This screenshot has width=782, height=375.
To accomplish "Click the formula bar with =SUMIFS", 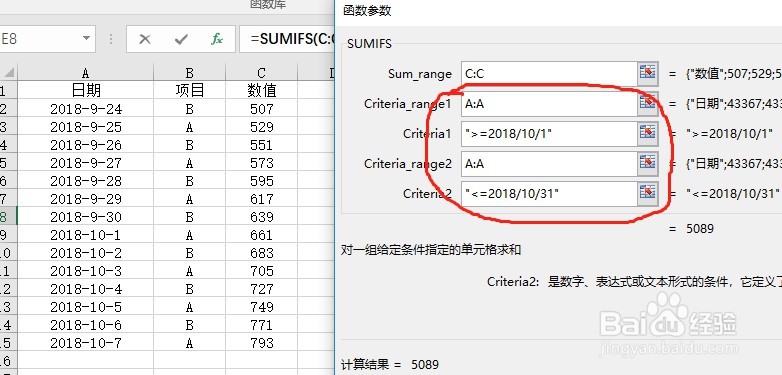I will tap(286, 39).
